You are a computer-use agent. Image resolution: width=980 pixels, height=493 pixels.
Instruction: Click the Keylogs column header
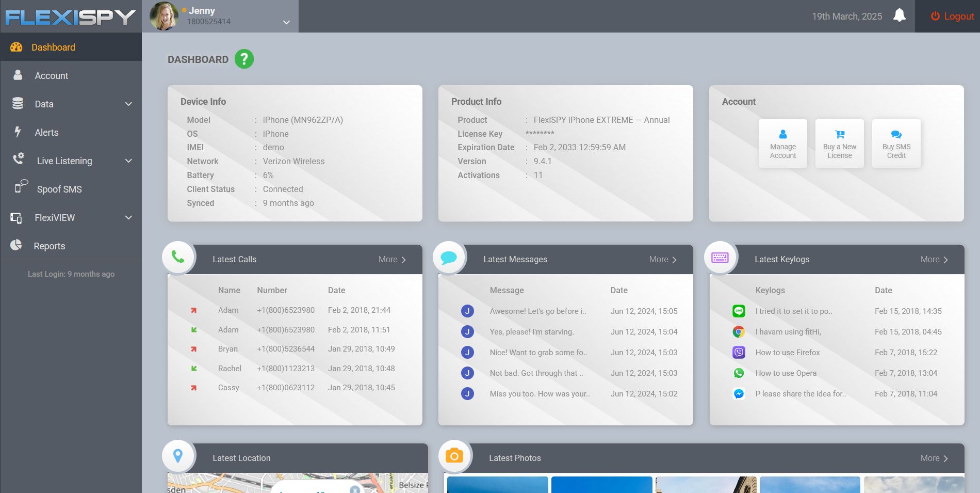[x=770, y=290]
